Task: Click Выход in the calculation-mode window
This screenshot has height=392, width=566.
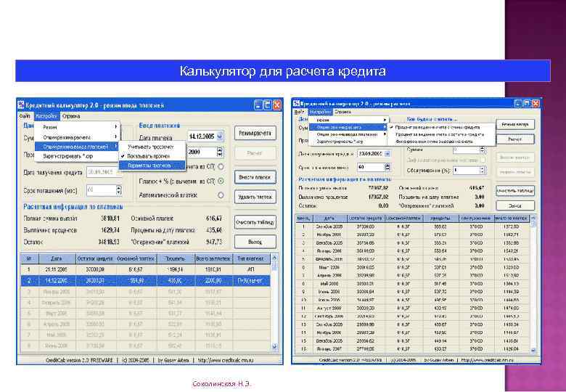Action: click(515, 205)
